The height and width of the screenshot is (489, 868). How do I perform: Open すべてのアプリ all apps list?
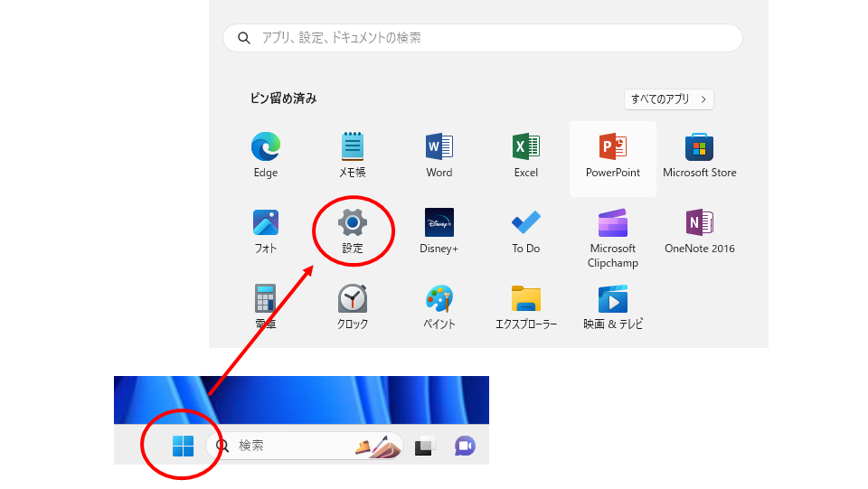[x=669, y=99]
